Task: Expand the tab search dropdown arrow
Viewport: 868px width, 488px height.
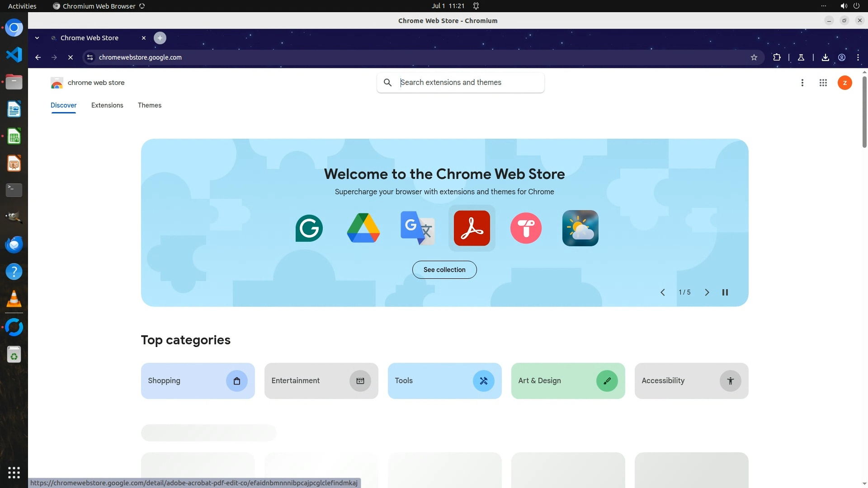Action: point(37,38)
